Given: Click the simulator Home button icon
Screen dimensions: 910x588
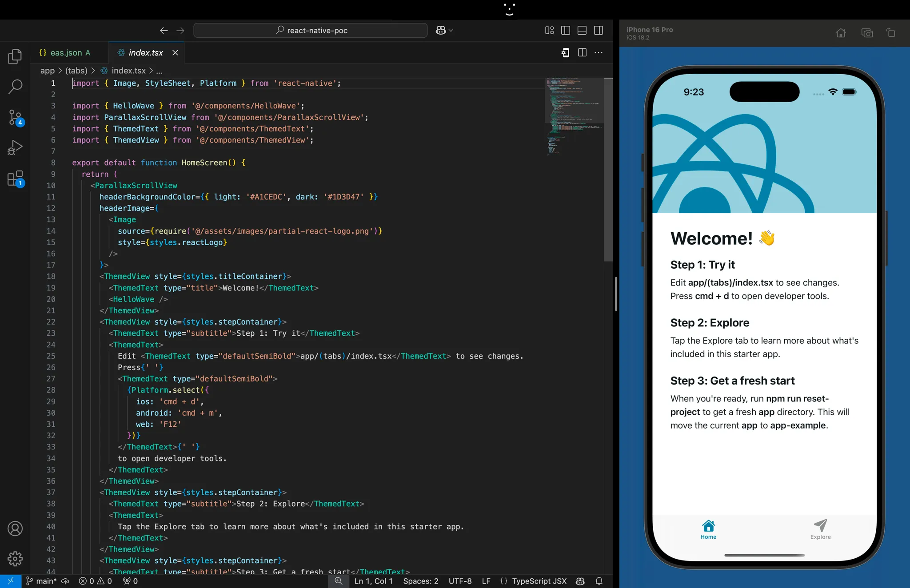Looking at the screenshot, I should (840, 33).
